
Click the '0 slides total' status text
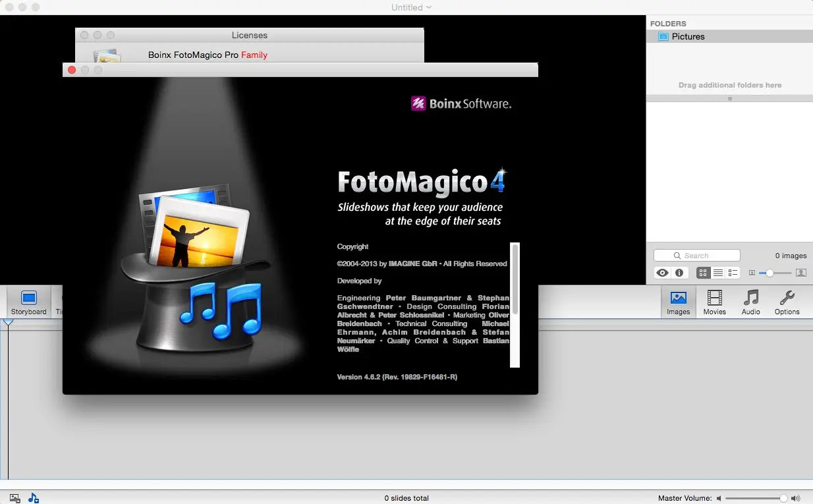(x=406, y=498)
